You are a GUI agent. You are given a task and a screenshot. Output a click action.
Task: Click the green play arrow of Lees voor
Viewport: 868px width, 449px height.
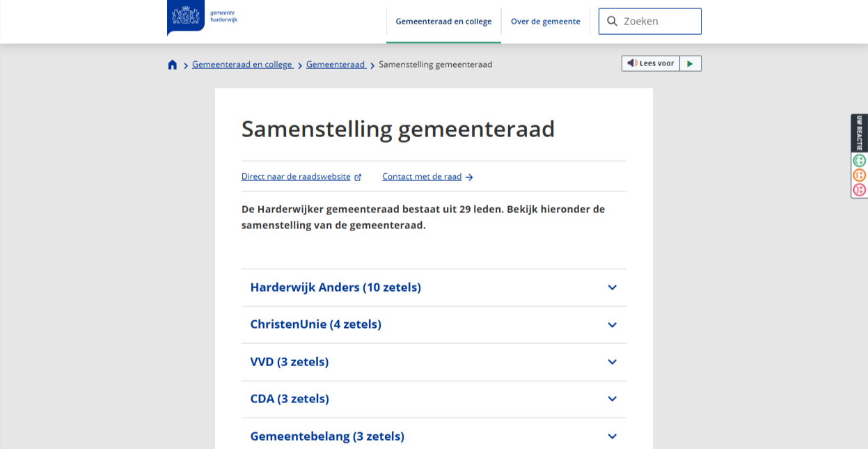[690, 63]
